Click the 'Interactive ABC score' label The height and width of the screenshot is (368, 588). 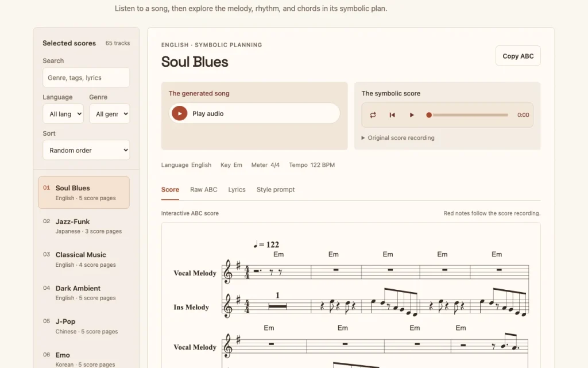(x=189, y=213)
